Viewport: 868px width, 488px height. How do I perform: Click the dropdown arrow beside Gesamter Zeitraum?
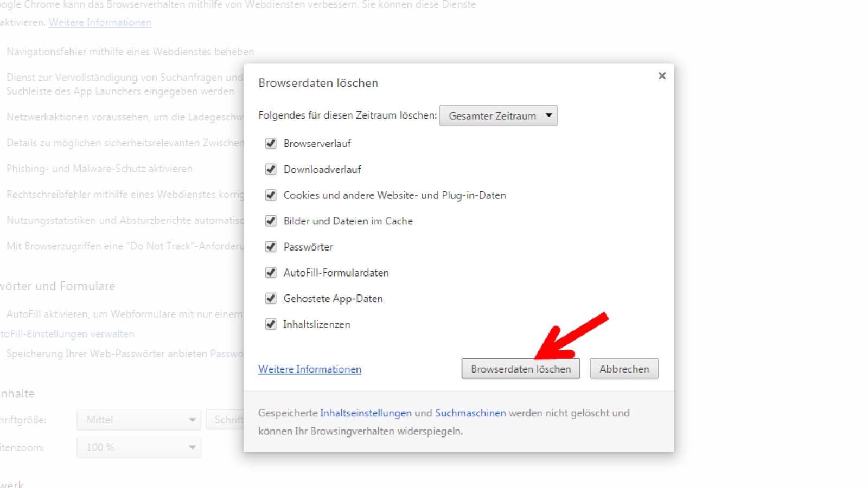click(x=548, y=115)
